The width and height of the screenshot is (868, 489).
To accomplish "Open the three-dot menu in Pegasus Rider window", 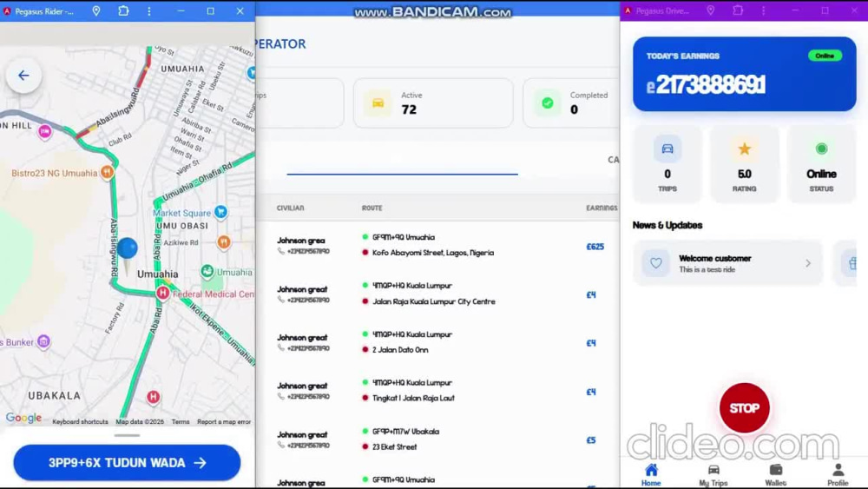I will (x=149, y=11).
